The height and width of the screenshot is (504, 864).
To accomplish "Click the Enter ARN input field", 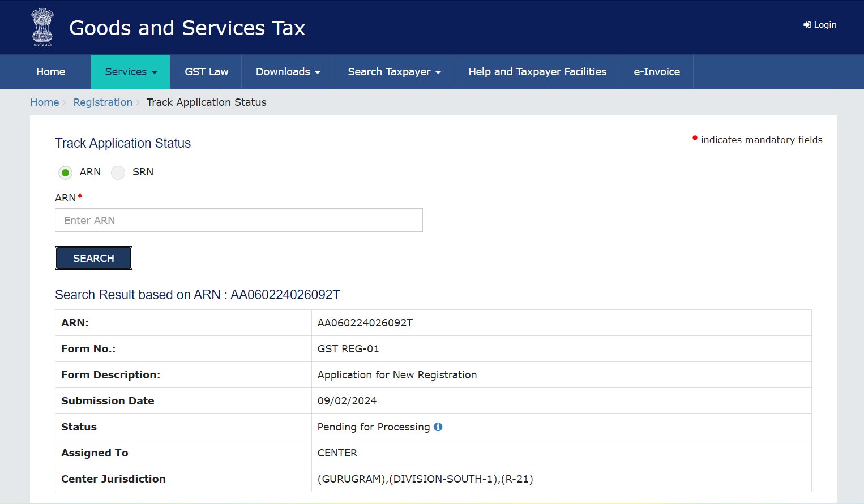I will point(238,220).
